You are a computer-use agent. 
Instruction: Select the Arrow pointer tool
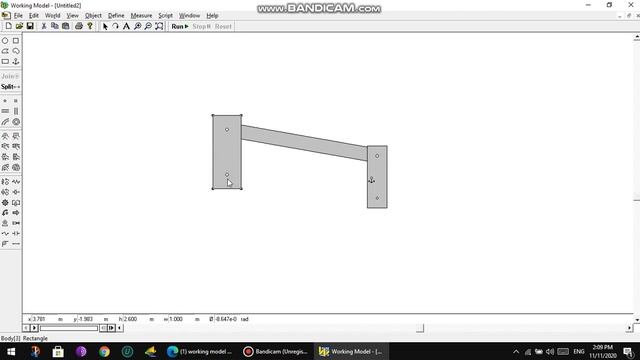[x=105, y=26]
